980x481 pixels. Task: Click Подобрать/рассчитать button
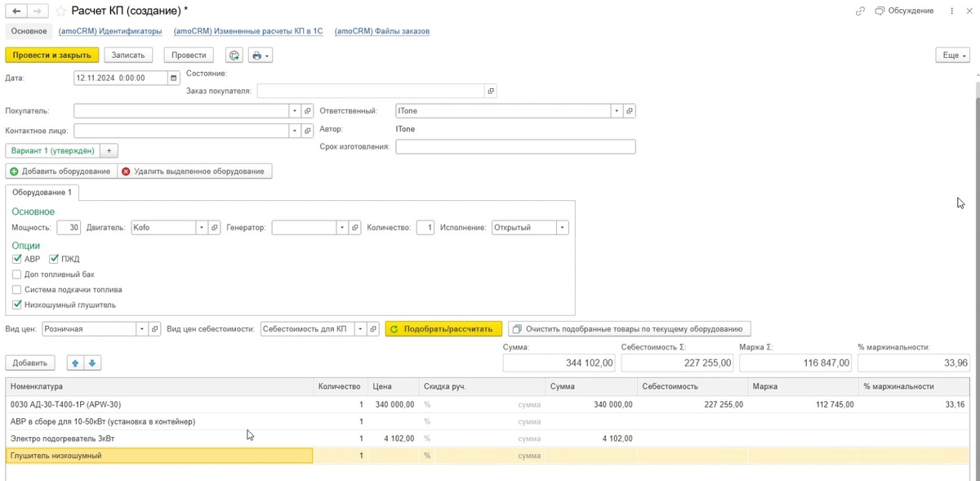coord(443,329)
